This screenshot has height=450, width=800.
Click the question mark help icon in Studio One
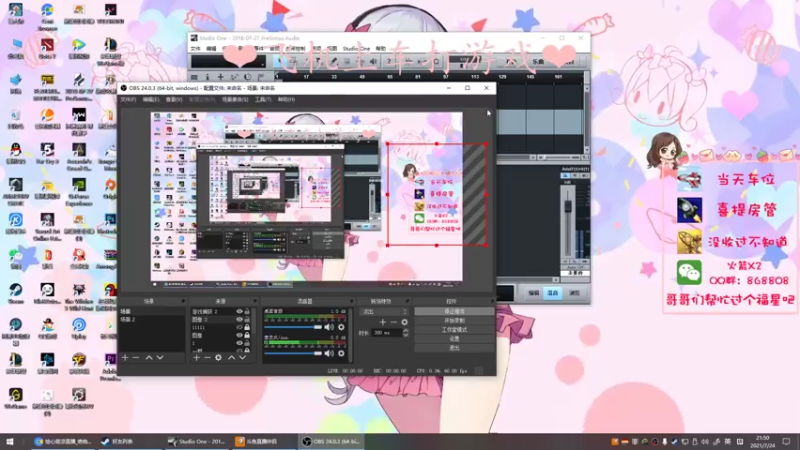389,62
